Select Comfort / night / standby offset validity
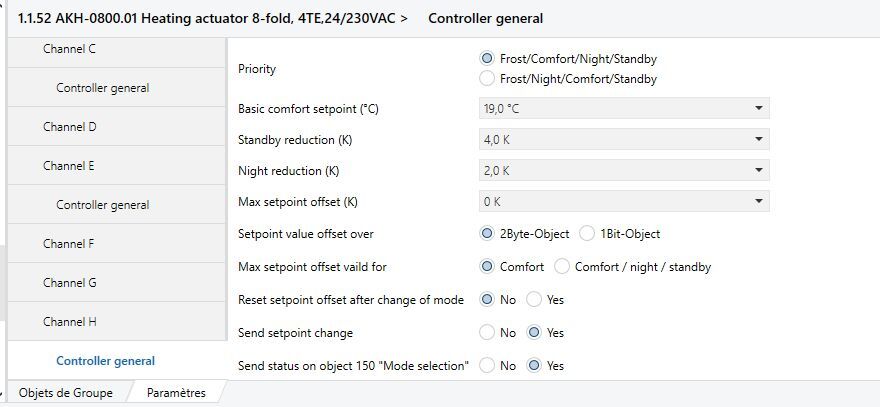880x407 pixels. [x=562, y=267]
